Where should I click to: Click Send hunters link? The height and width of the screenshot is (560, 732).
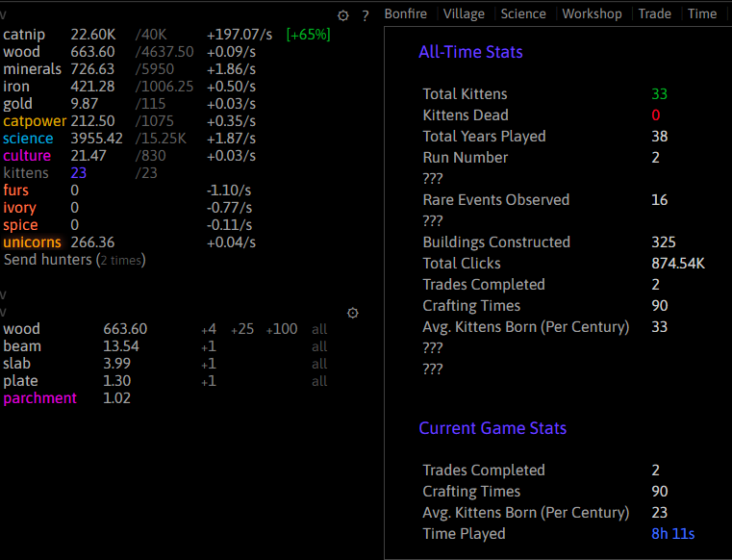click(x=75, y=260)
